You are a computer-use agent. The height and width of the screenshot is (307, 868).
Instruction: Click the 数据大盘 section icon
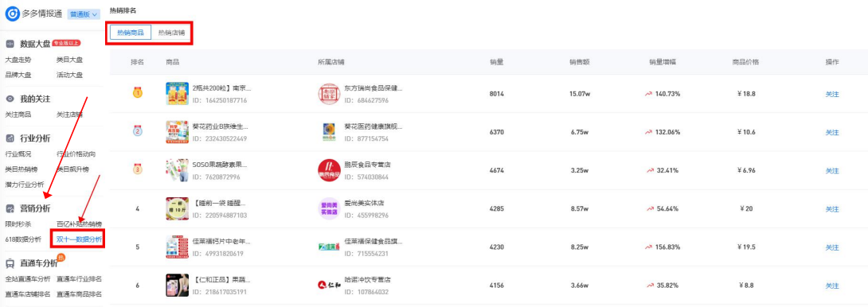[10, 44]
